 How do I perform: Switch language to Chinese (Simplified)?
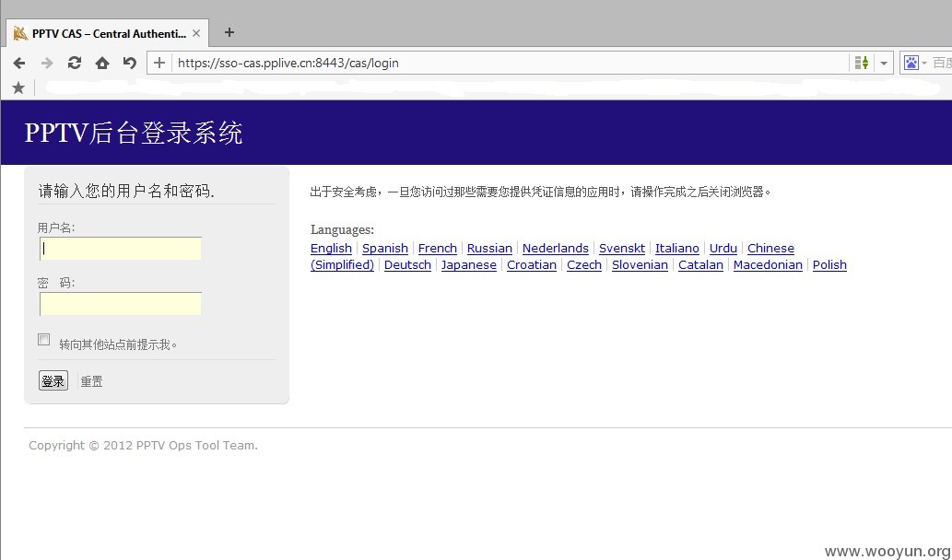pyautogui.click(x=770, y=248)
